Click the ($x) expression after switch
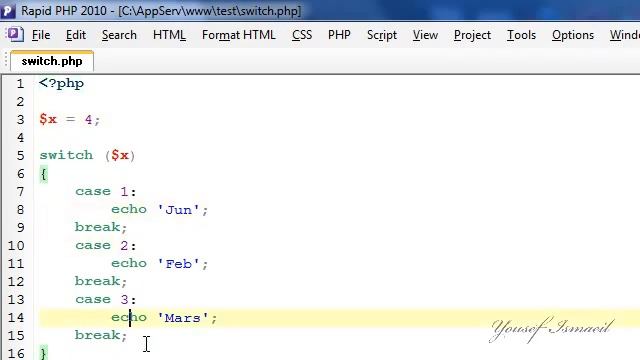The height and width of the screenshot is (360, 640). 120,156
